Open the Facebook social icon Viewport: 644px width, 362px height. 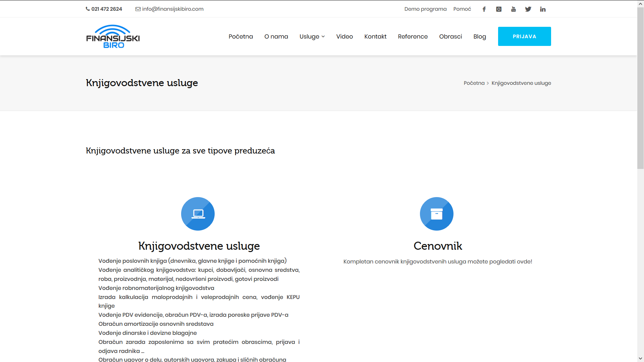click(x=484, y=9)
